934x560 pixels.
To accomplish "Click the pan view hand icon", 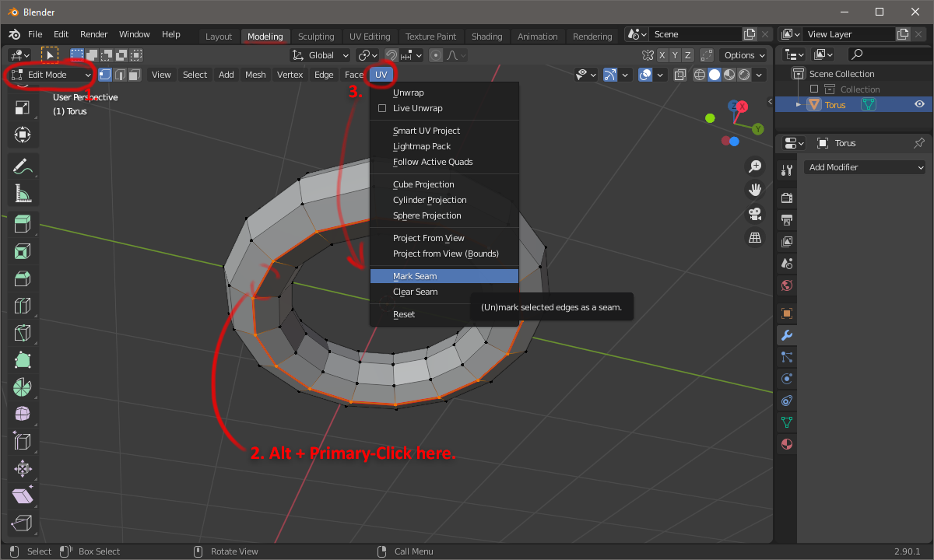I will 754,190.
